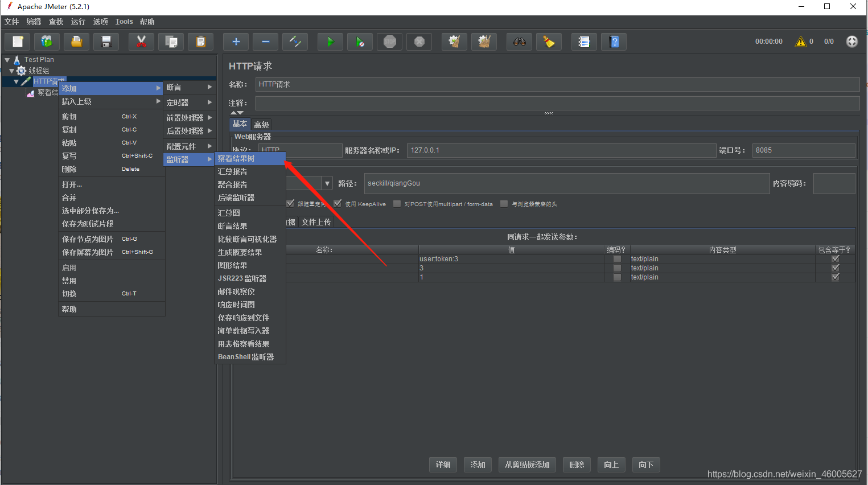Toggle 包含等于 checkbox for user:token:3 row
The width and height of the screenshot is (868, 485).
coord(836,259)
